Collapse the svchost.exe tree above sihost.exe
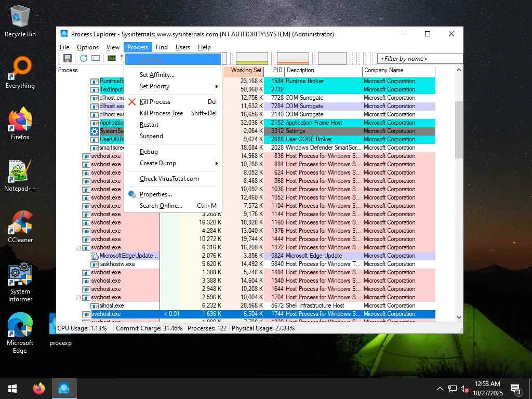Screen dimensions: 532x399 click(78, 298)
